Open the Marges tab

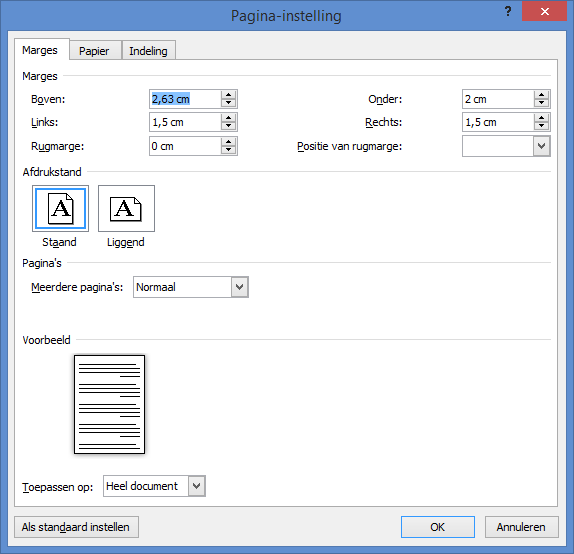tap(40, 50)
